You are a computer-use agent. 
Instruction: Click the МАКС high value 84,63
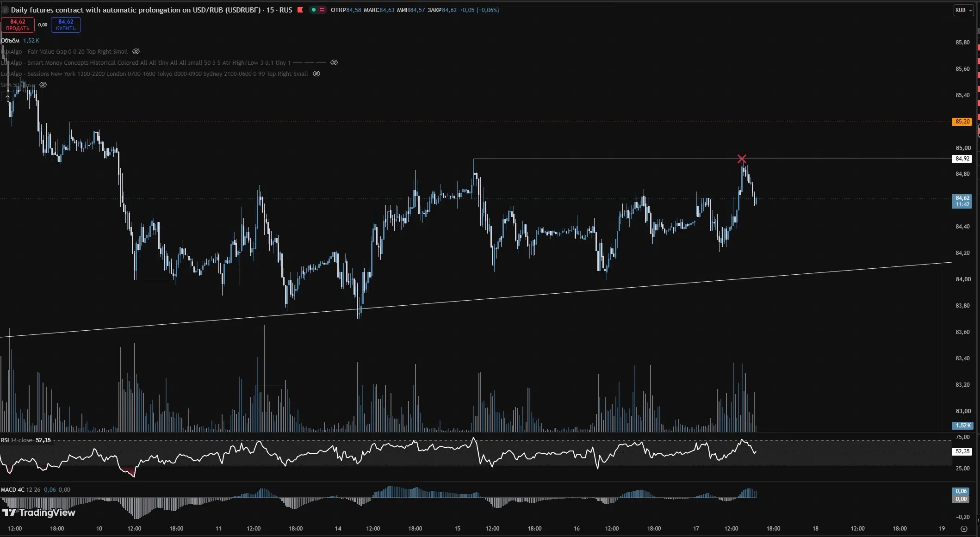tap(387, 10)
